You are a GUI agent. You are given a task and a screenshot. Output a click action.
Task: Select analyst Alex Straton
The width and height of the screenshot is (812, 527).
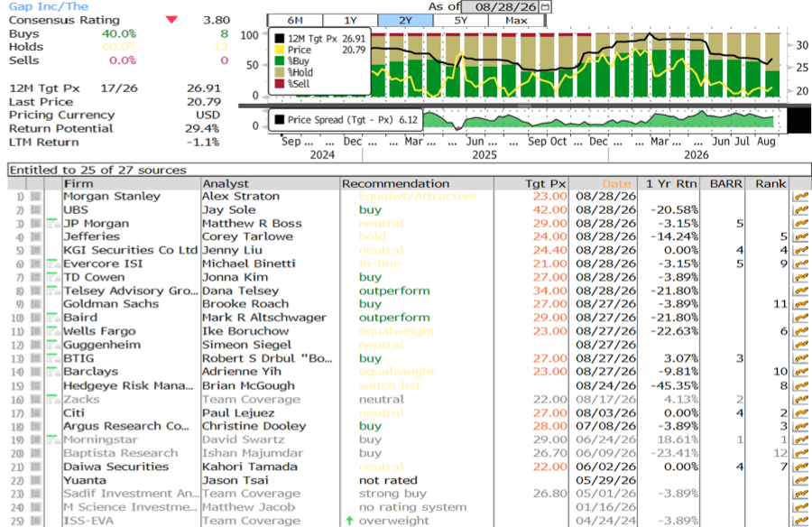click(241, 197)
